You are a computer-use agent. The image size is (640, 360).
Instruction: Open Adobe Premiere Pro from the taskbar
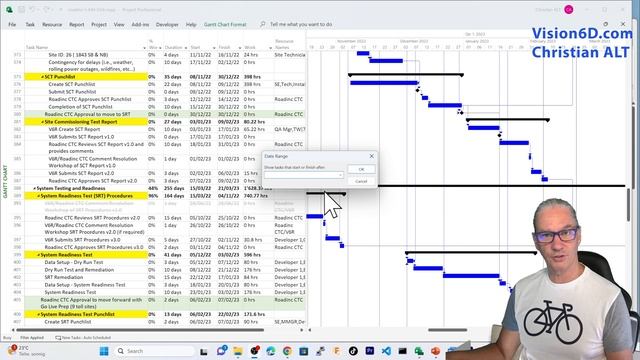point(369,351)
